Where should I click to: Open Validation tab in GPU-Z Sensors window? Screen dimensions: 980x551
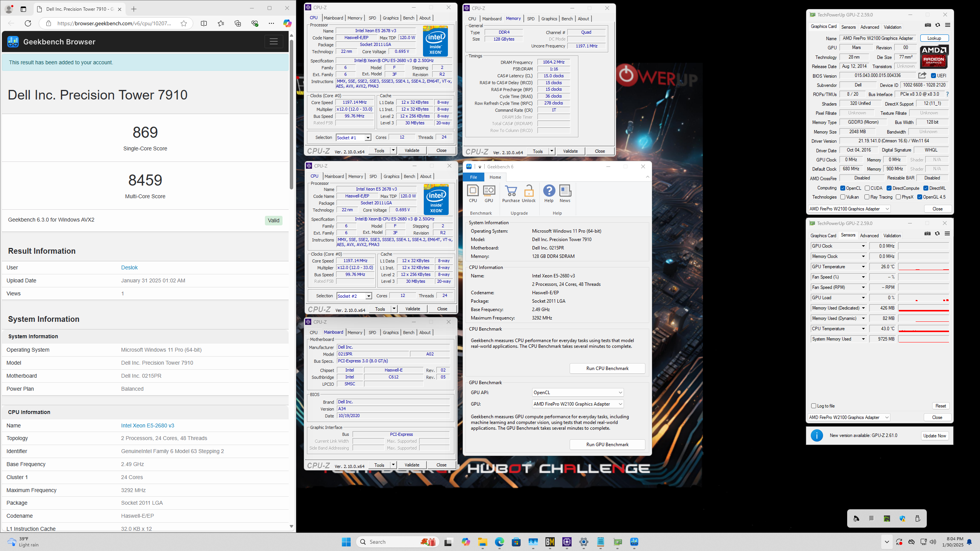click(x=892, y=236)
